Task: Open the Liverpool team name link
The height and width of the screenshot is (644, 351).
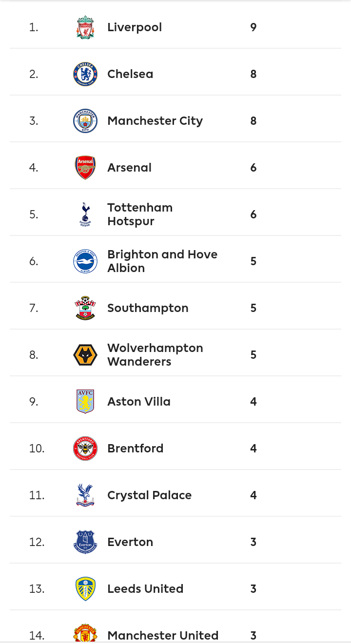Action: coord(135,27)
